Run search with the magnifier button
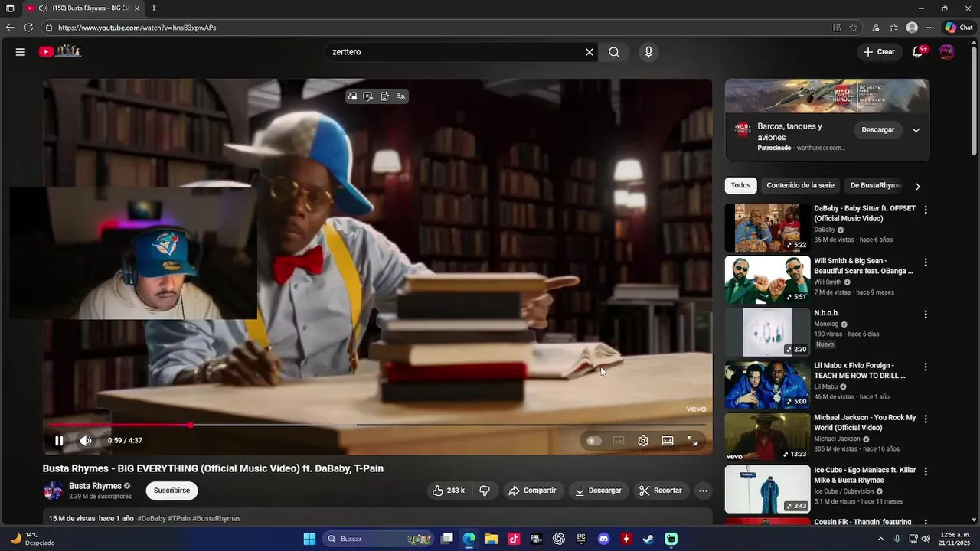The height and width of the screenshot is (551, 980). coord(614,52)
